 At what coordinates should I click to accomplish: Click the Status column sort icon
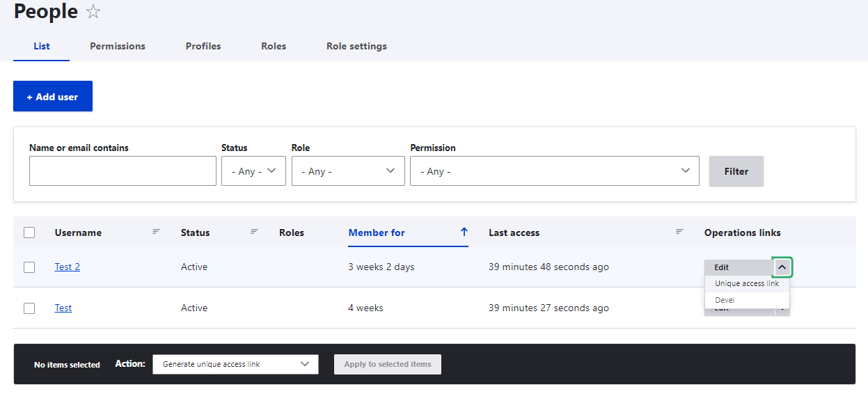click(x=255, y=232)
